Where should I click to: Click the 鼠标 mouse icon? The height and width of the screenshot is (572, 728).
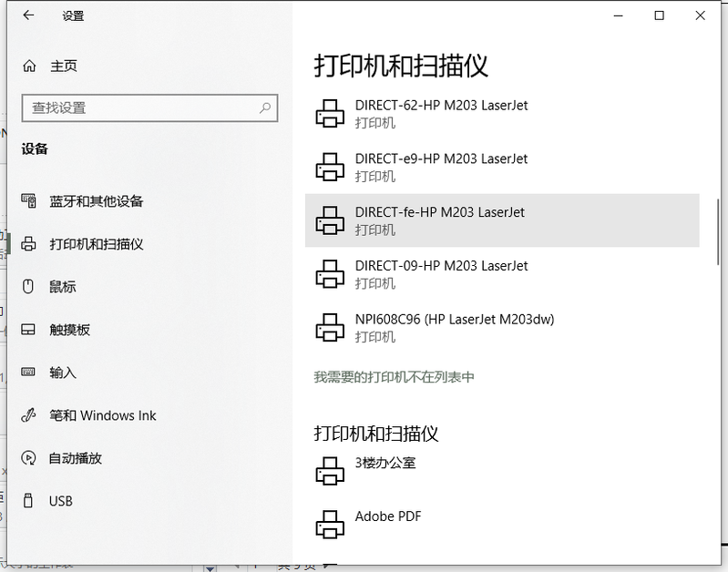pyautogui.click(x=28, y=287)
